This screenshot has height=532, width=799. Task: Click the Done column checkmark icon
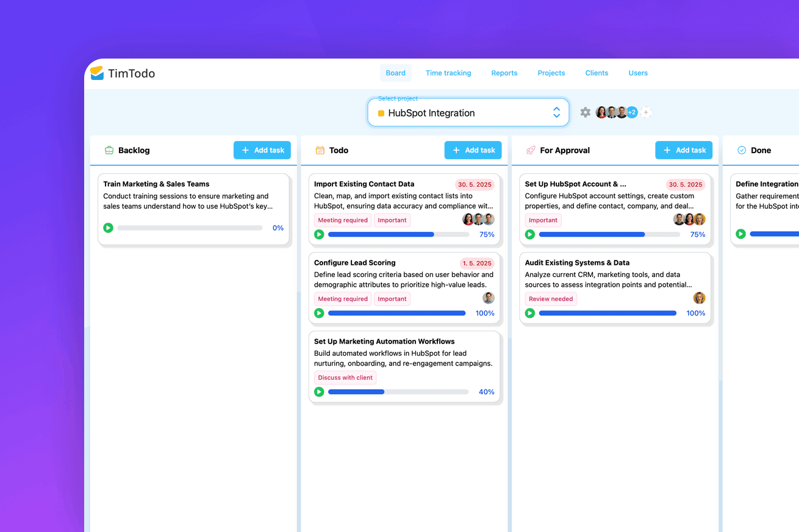click(x=742, y=149)
